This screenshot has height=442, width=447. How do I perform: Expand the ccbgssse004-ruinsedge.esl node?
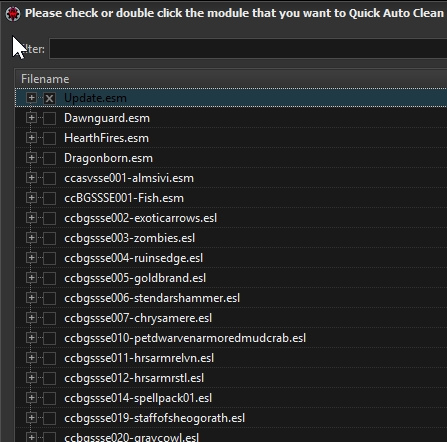pyautogui.click(x=31, y=258)
